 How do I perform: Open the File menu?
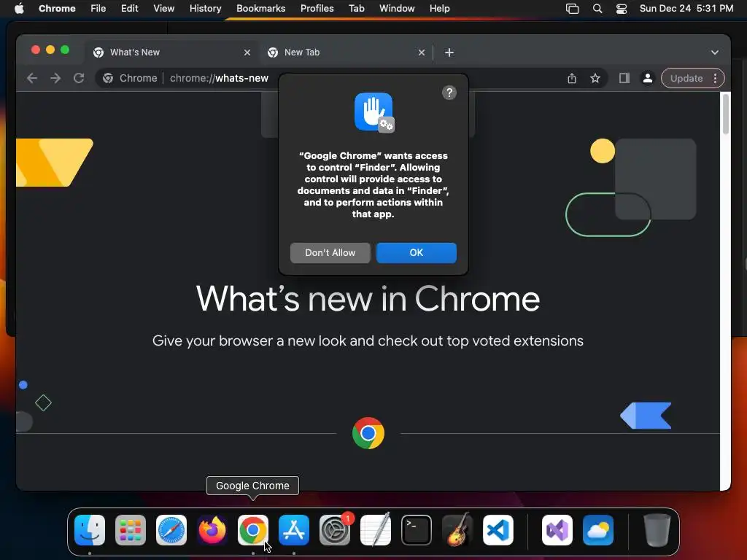[98, 9]
